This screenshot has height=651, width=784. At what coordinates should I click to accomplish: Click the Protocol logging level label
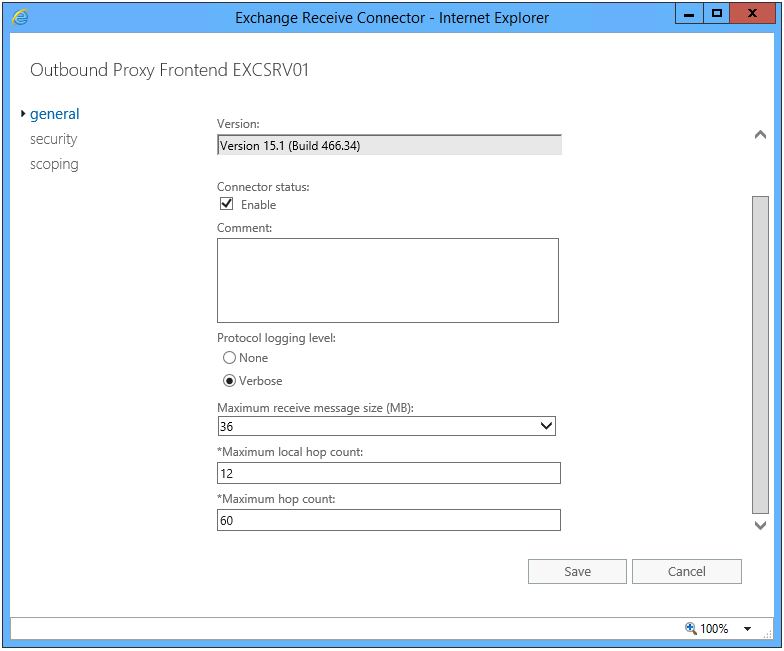(x=276, y=338)
